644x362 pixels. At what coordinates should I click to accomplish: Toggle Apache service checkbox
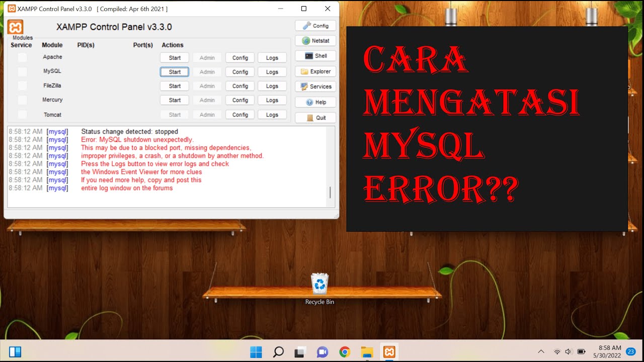coord(22,57)
